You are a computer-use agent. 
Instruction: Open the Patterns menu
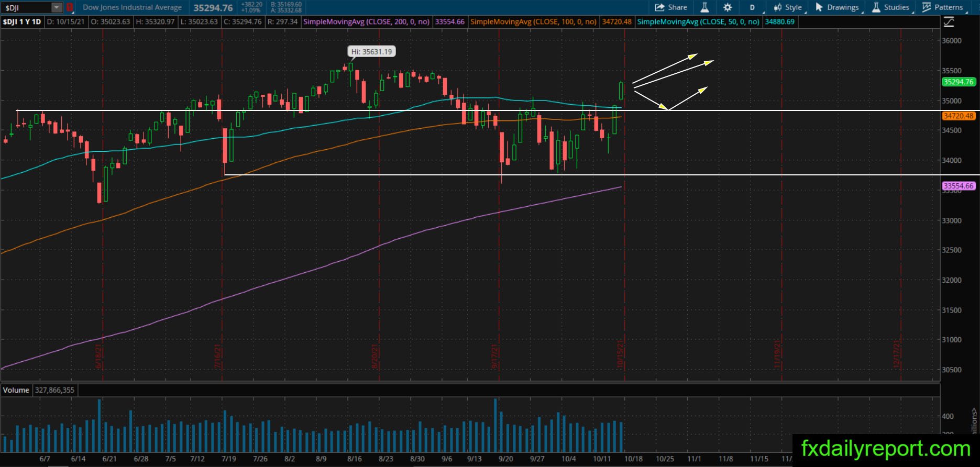click(943, 7)
